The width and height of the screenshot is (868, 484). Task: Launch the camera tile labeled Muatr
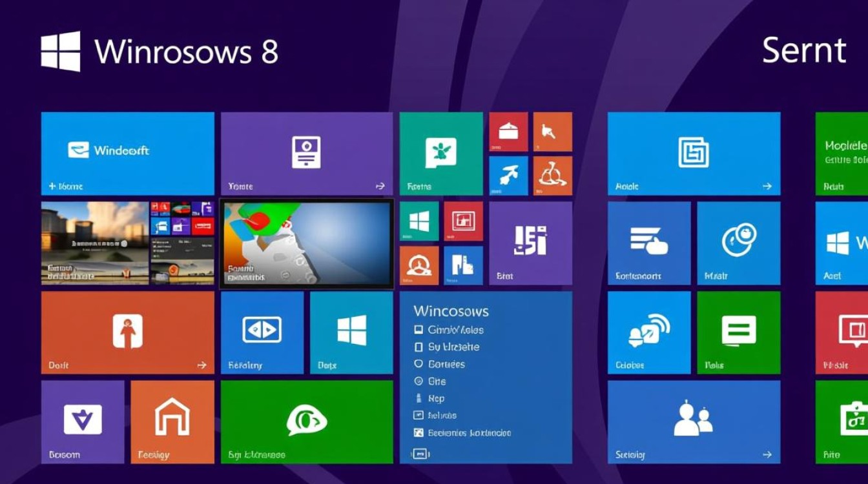(739, 243)
